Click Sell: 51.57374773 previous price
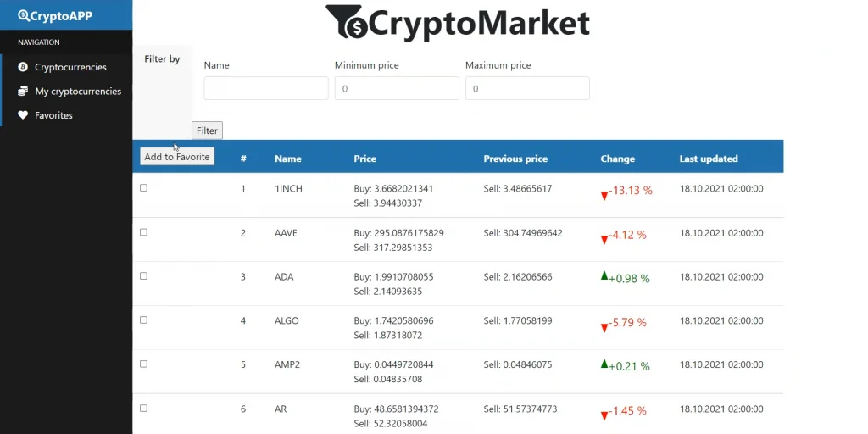This screenshot has width=868, height=434. [520, 409]
